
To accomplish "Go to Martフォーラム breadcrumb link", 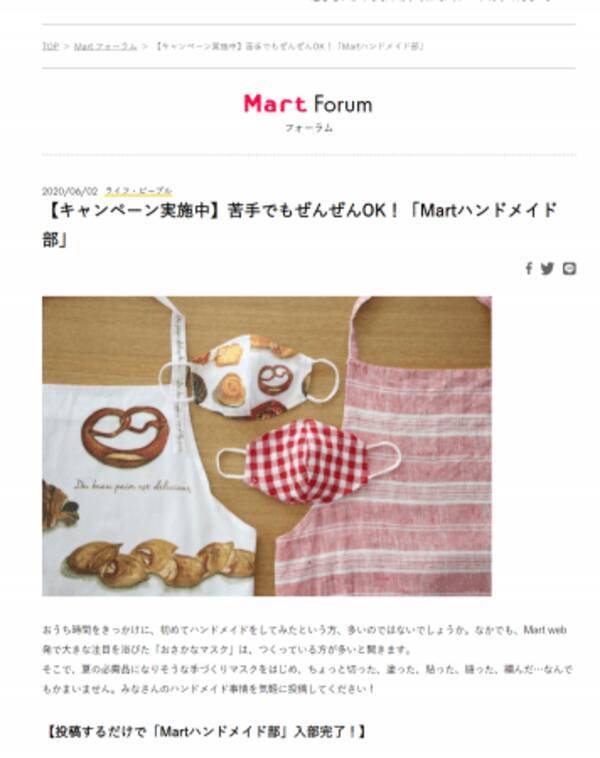I will pyautogui.click(x=105, y=46).
